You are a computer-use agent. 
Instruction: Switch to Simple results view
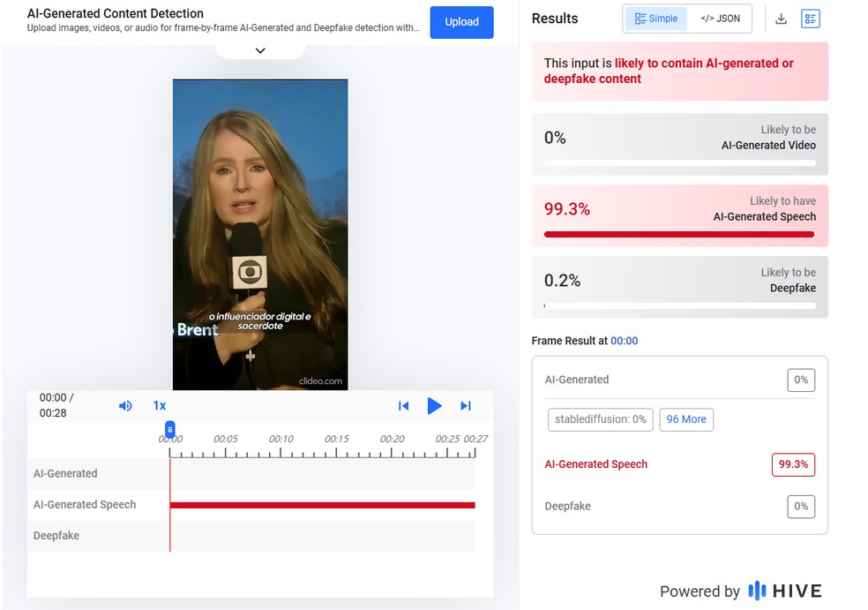[656, 19]
